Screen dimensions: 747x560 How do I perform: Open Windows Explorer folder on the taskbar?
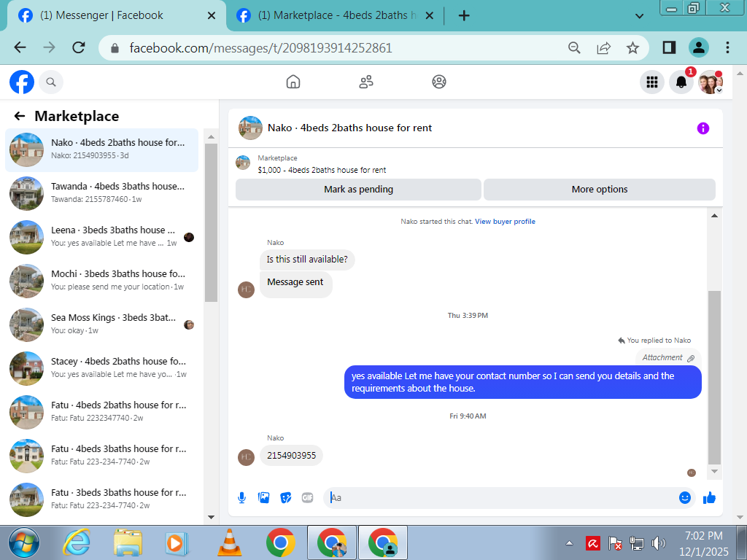128,542
